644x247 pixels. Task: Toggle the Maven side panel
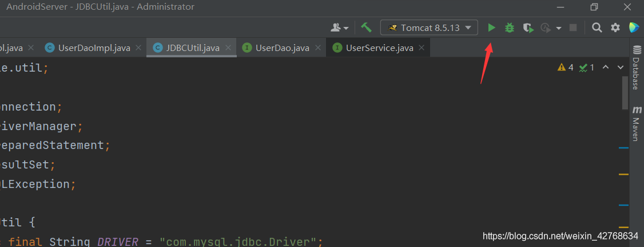(635, 123)
